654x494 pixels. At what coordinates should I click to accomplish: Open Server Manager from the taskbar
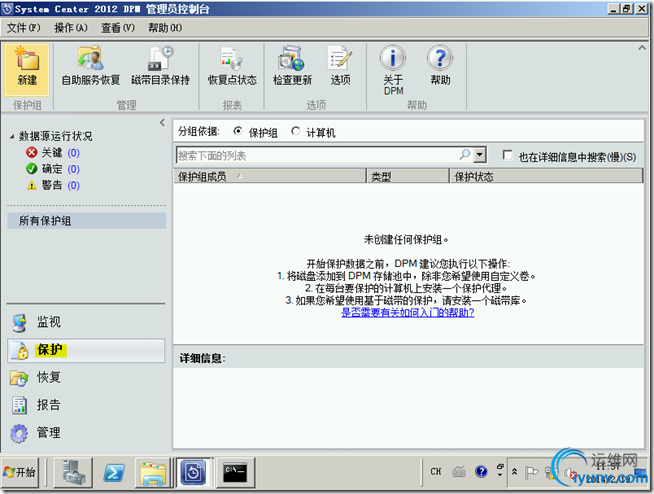(x=73, y=472)
